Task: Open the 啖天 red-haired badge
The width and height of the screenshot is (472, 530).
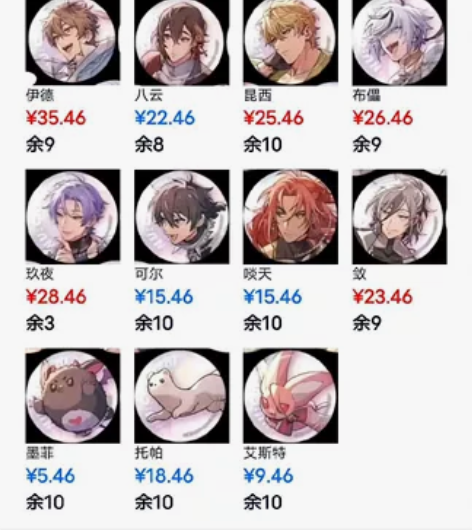Action: click(x=290, y=217)
